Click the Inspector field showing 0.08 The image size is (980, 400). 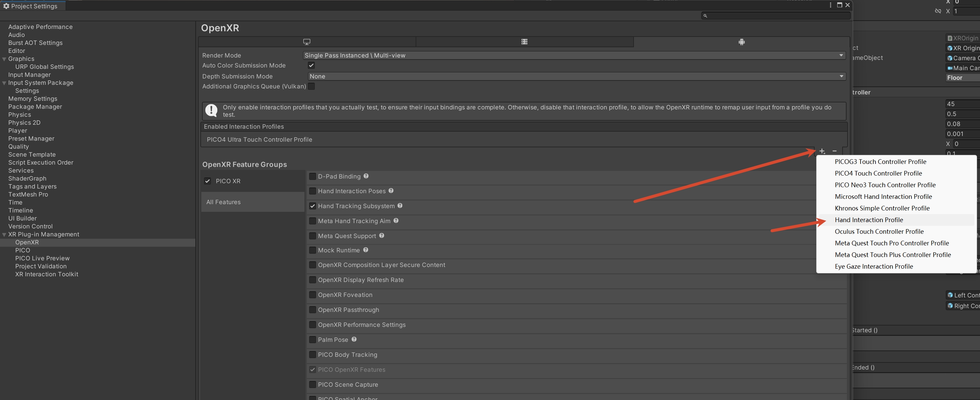(962, 124)
